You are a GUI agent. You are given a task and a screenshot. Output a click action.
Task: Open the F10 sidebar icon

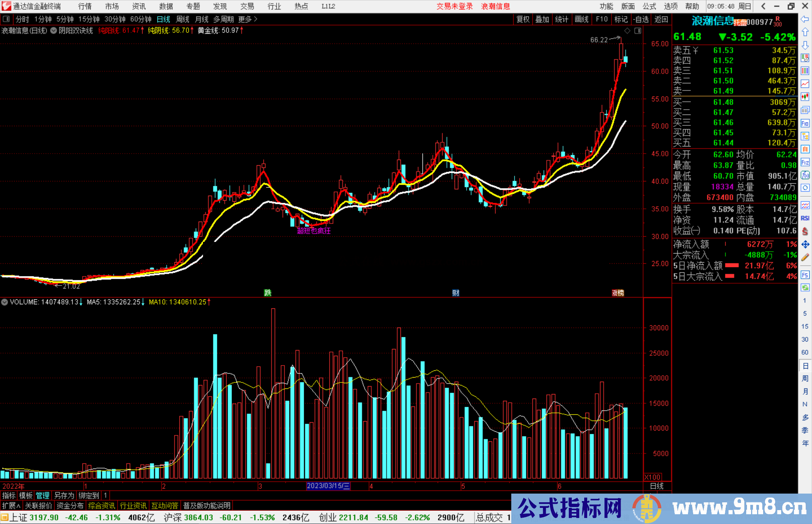805,123
